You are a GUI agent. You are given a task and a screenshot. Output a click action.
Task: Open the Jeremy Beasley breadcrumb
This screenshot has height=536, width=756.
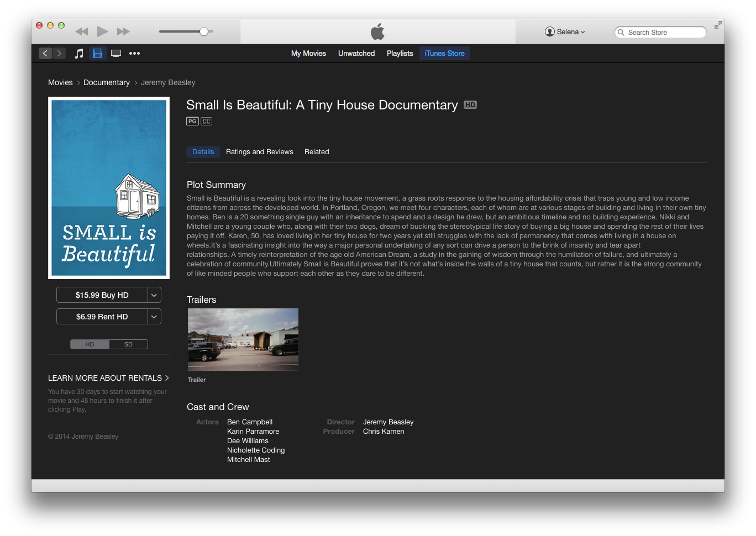pos(168,83)
